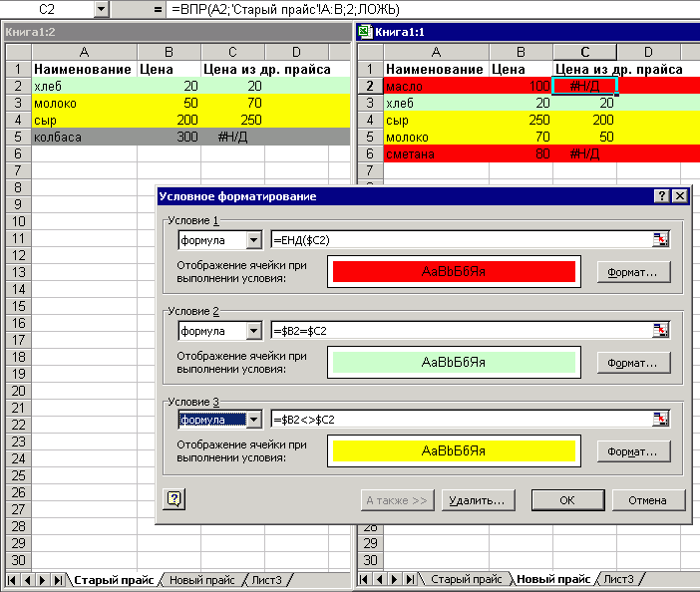Image resolution: width=700 pixels, height=592 pixels.
Task: Expand the Условие 2 формула dropdown
Action: pos(252,330)
